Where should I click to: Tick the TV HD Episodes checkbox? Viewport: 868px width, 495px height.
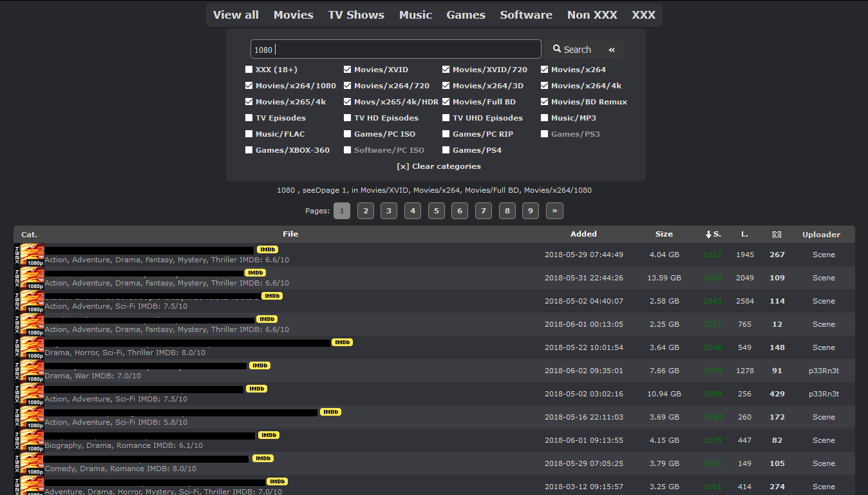pyautogui.click(x=348, y=118)
